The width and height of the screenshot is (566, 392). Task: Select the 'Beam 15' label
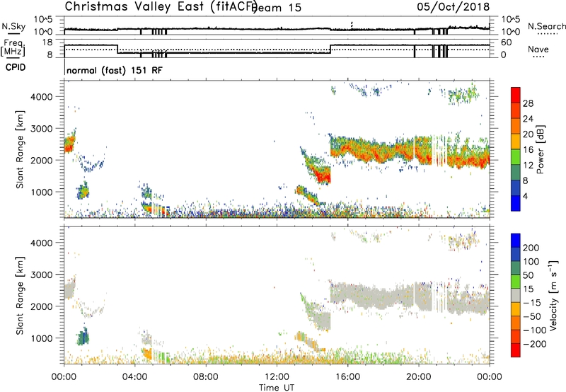pyautogui.click(x=277, y=8)
